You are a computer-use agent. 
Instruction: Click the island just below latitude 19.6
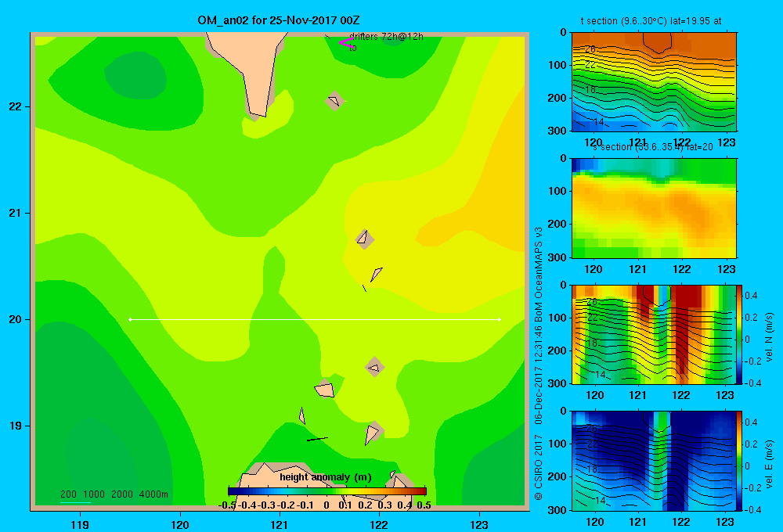tap(374, 367)
